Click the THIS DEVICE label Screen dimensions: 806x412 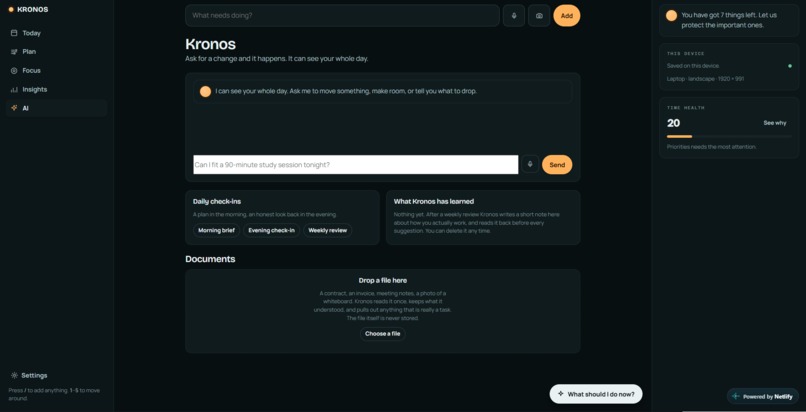point(685,53)
